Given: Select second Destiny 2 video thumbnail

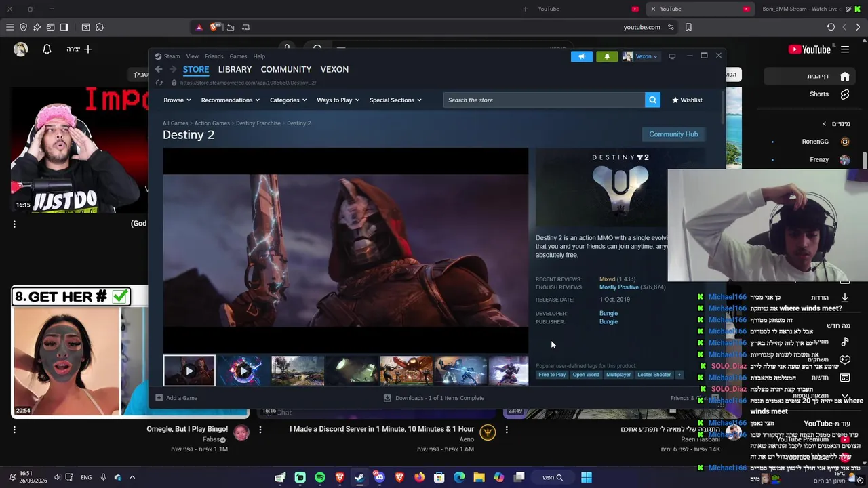Looking at the screenshot, I should tap(243, 371).
